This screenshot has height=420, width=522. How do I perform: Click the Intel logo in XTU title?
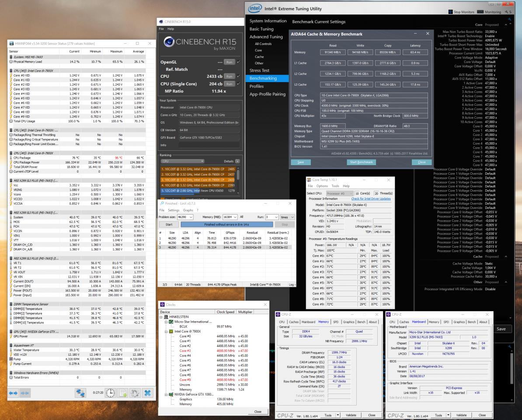[x=255, y=8]
